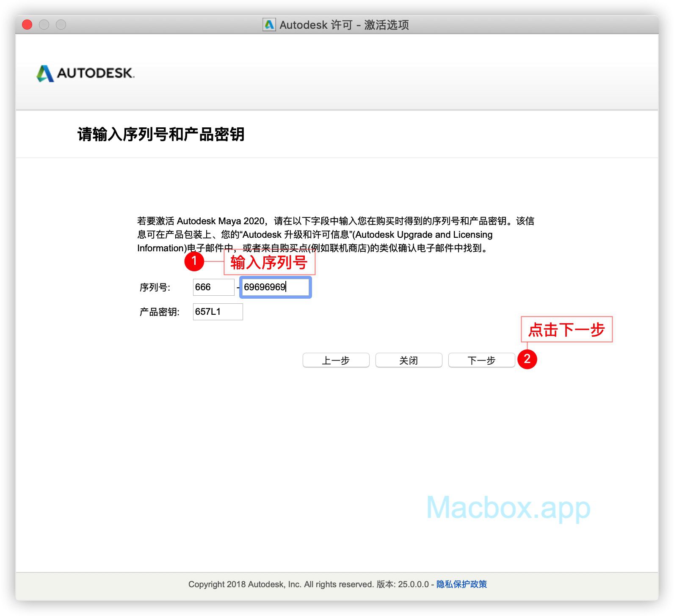674x616 pixels.
Task: Focus the product key field 657L1
Action: (x=218, y=312)
